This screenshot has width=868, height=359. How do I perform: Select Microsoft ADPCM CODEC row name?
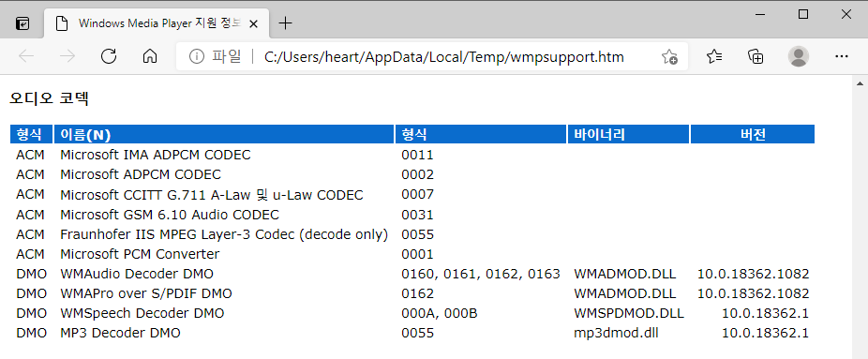point(141,174)
